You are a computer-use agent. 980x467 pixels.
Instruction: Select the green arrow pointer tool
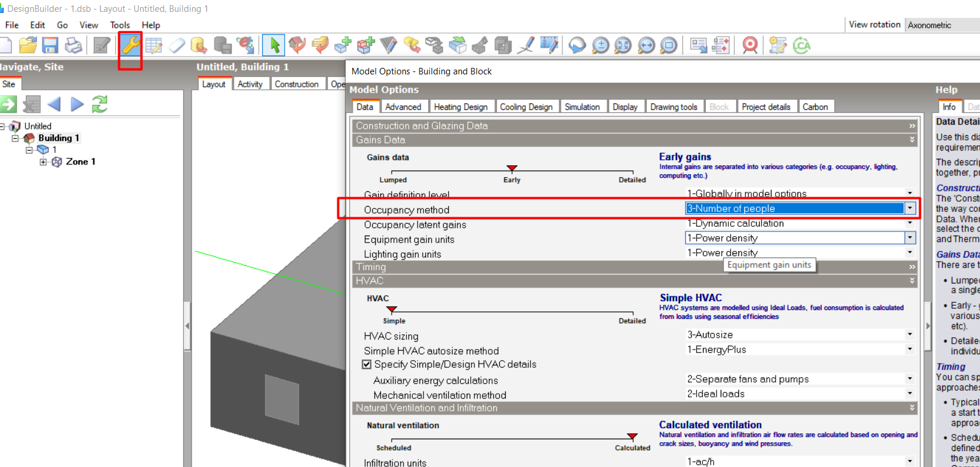click(x=274, y=45)
